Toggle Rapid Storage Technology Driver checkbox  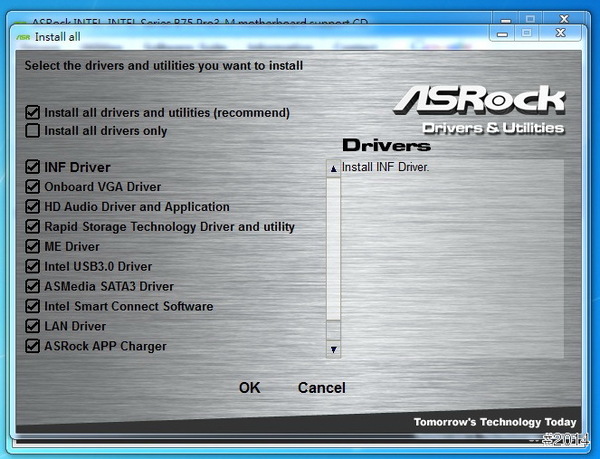click(34, 227)
